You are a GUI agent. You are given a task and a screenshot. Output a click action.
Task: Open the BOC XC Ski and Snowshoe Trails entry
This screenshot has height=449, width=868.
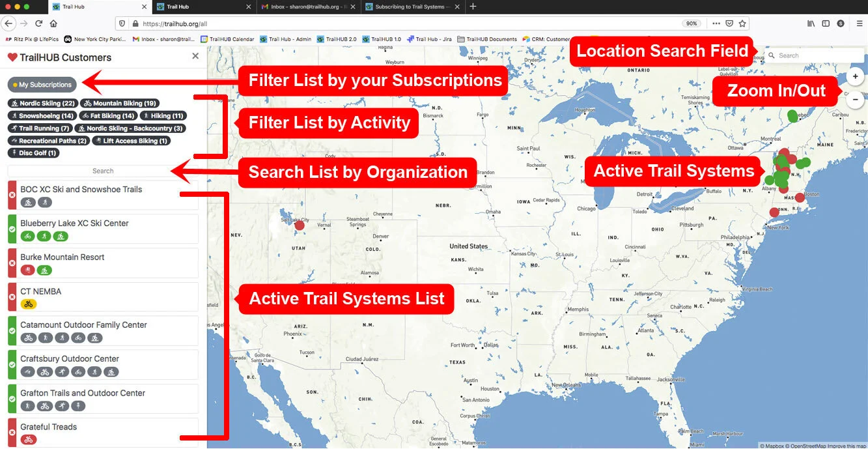click(x=103, y=195)
